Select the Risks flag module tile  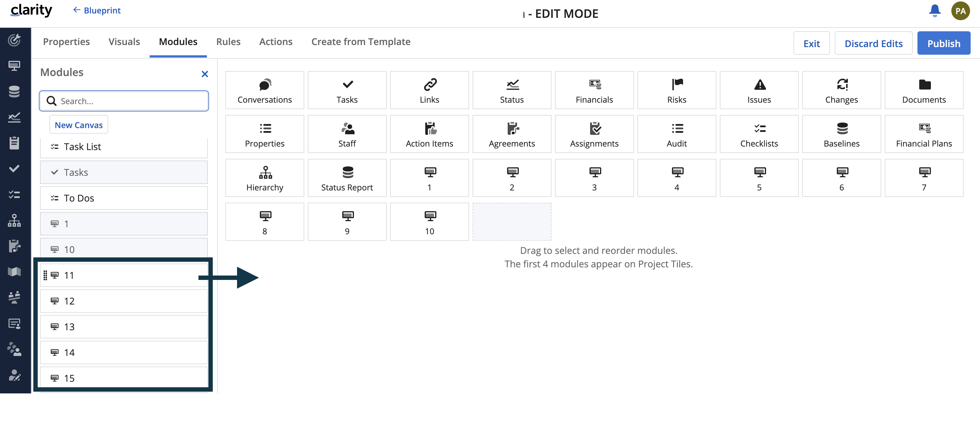676,90
